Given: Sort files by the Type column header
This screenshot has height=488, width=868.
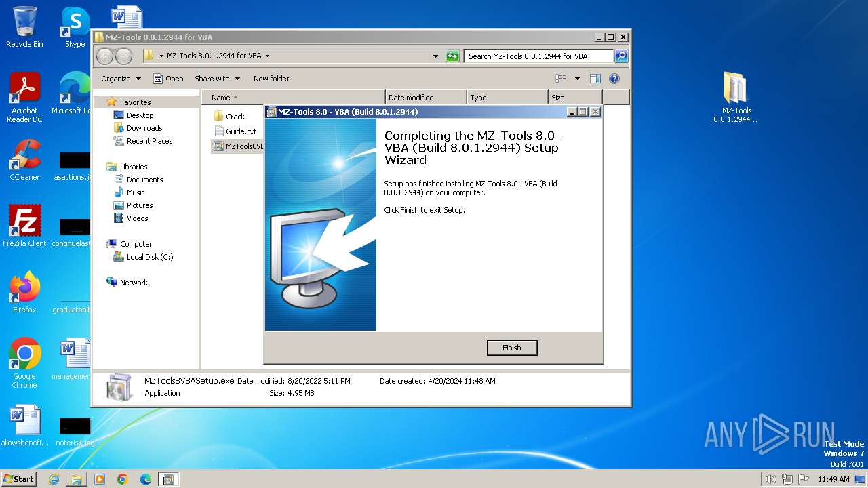Looking at the screenshot, I should click(507, 98).
